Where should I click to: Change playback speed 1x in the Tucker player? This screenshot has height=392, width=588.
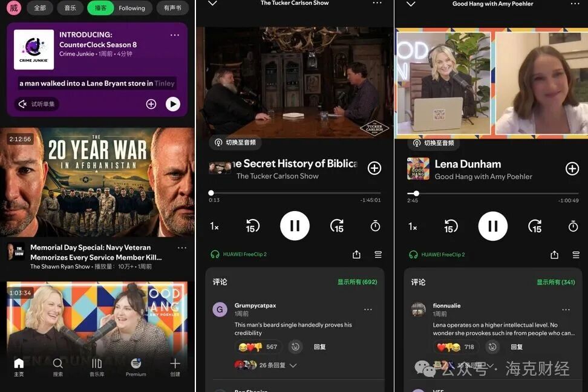pyautogui.click(x=215, y=226)
